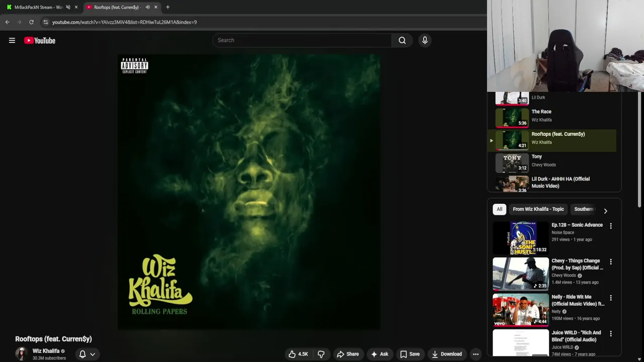The width and height of the screenshot is (644, 362).
Task: Click the page vertical scrollbar
Action: (640, 149)
